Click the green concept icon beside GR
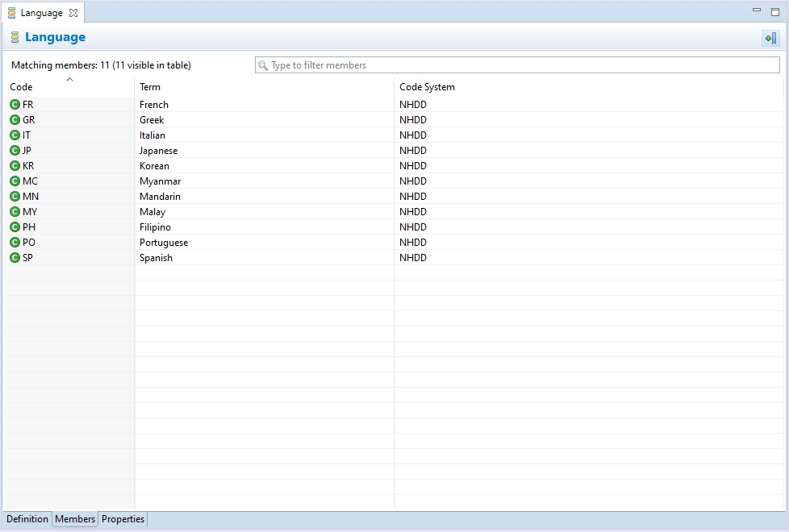Image resolution: width=789 pixels, height=532 pixels. (15, 120)
